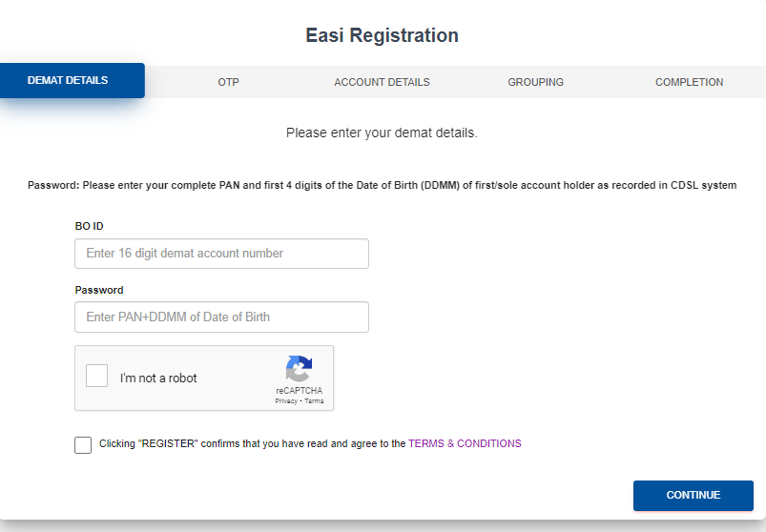This screenshot has height=532, width=766.
Task: Click the "BO ID" field label
Action: [x=89, y=226]
